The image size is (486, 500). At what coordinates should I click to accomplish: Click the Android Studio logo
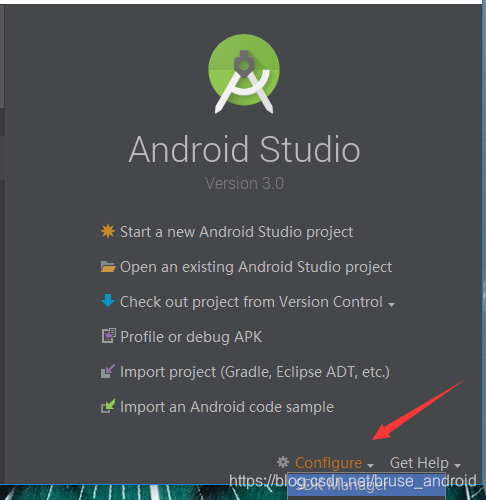tap(244, 74)
